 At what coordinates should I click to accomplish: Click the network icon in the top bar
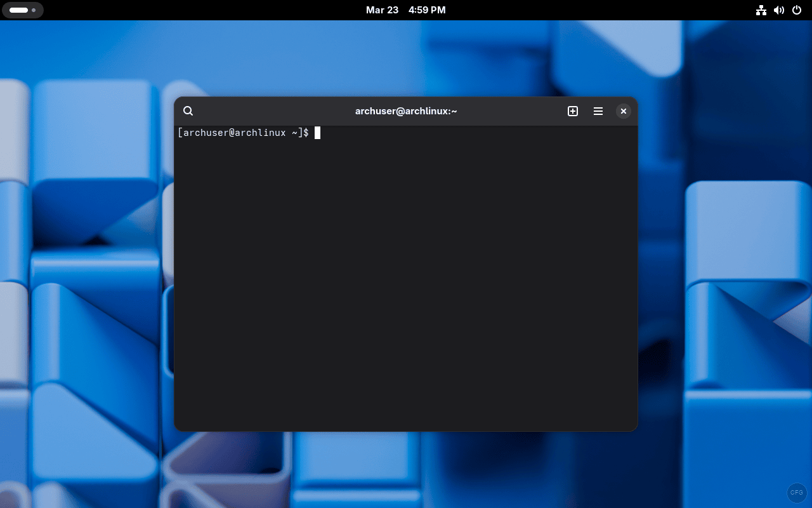(x=761, y=10)
